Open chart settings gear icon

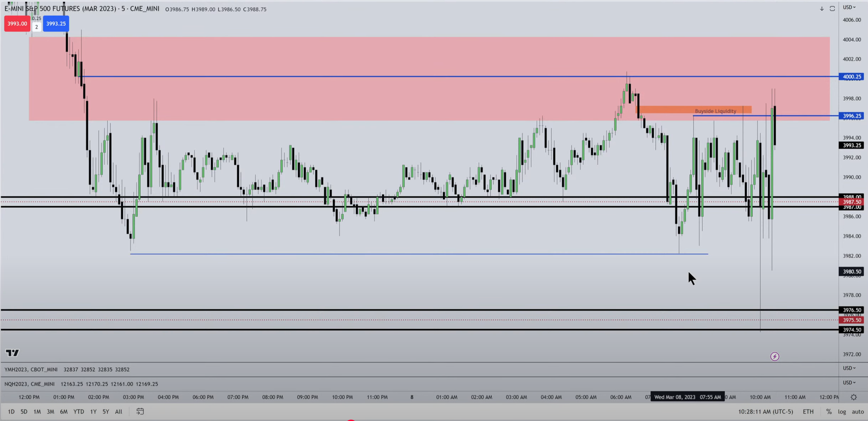click(x=853, y=397)
